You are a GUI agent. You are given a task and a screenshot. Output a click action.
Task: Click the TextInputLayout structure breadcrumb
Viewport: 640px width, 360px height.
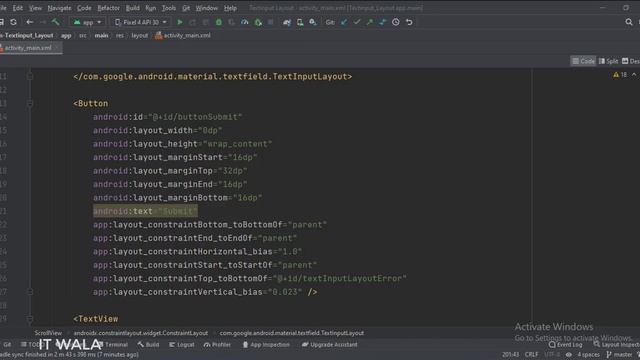click(x=291, y=333)
